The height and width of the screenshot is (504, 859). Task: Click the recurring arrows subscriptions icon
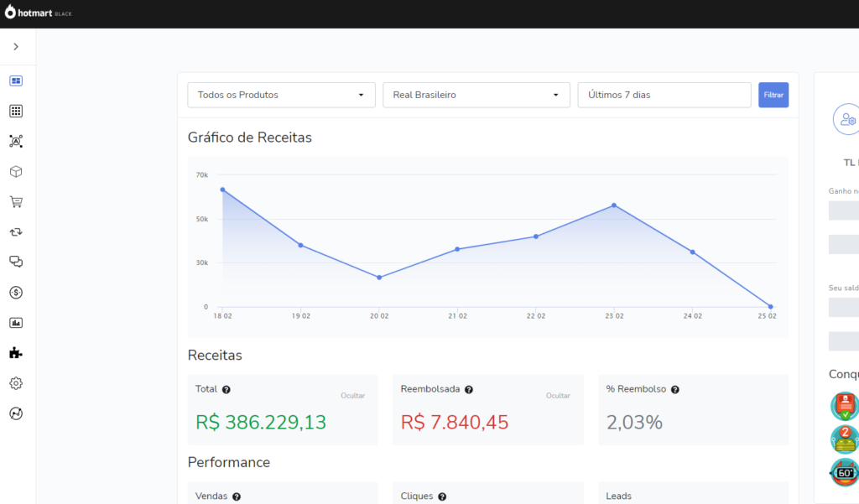[x=16, y=232]
